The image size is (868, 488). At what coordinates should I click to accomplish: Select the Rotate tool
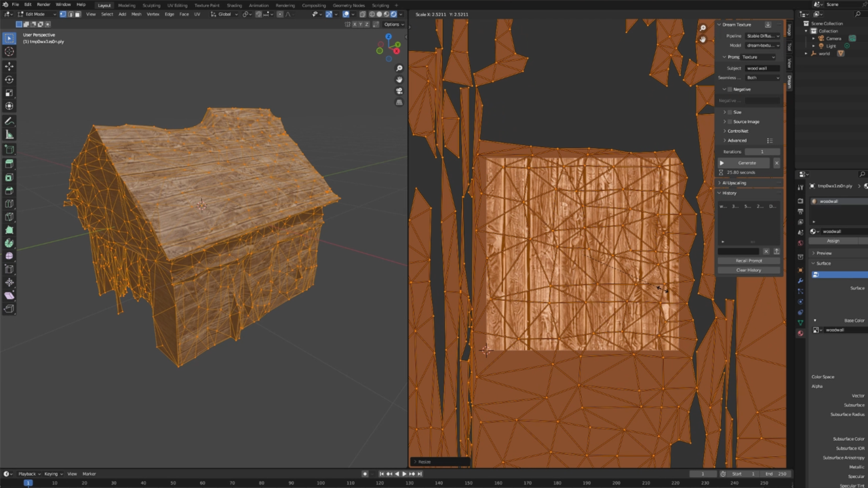click(9, 79)
